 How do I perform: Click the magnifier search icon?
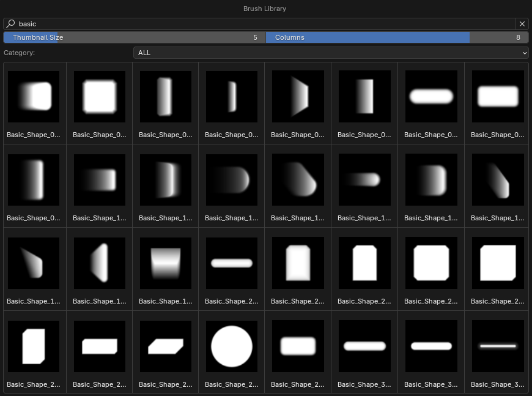point(10,24)
